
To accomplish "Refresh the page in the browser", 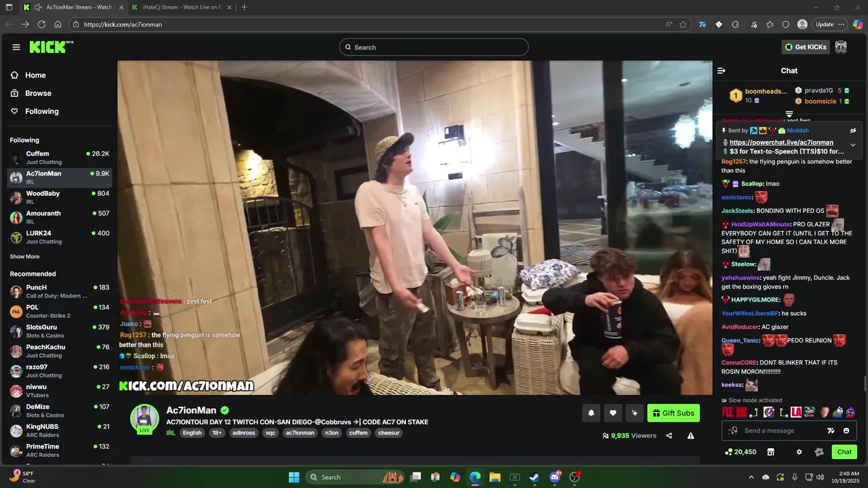I will point(41,24).
